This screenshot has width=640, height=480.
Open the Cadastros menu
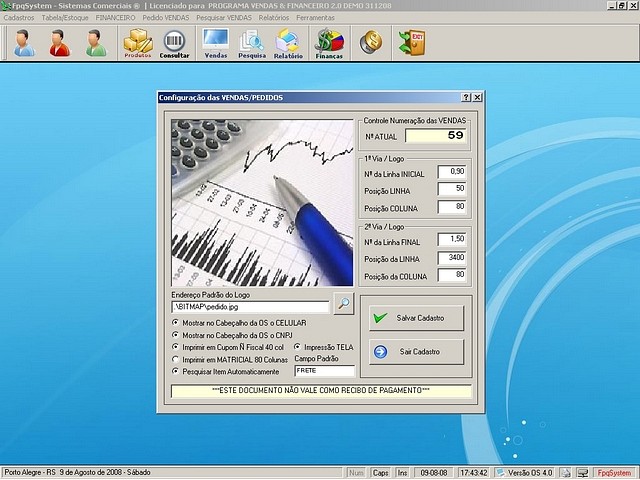[x=19, y=18]
